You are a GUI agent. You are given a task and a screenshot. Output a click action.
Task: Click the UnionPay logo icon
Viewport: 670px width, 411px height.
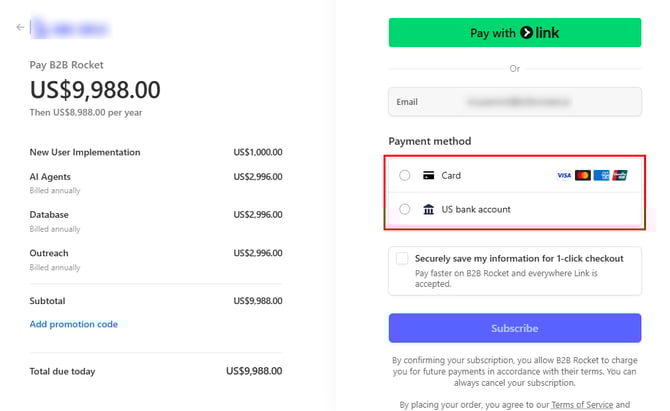(x=620, y=175)
